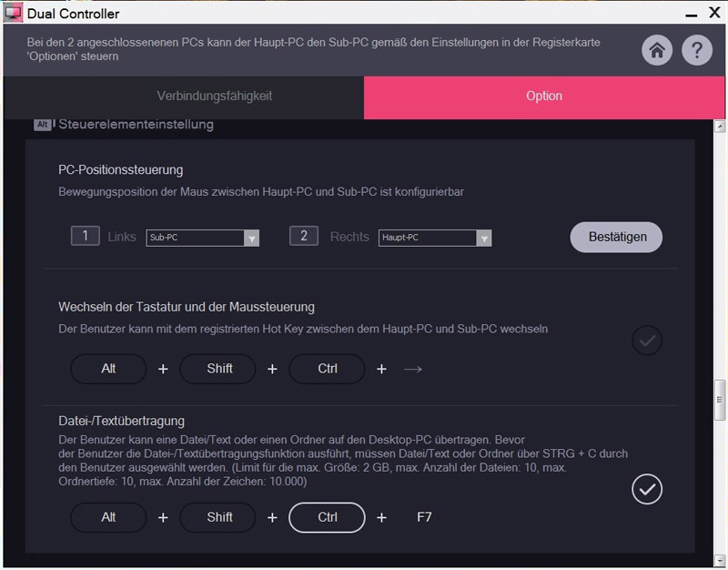The image size is (728, 570).
Task: Click highlighted Ctrl key in Datei-/Textübertragung row
Action: pyautogui.click(x=327, y=517)
